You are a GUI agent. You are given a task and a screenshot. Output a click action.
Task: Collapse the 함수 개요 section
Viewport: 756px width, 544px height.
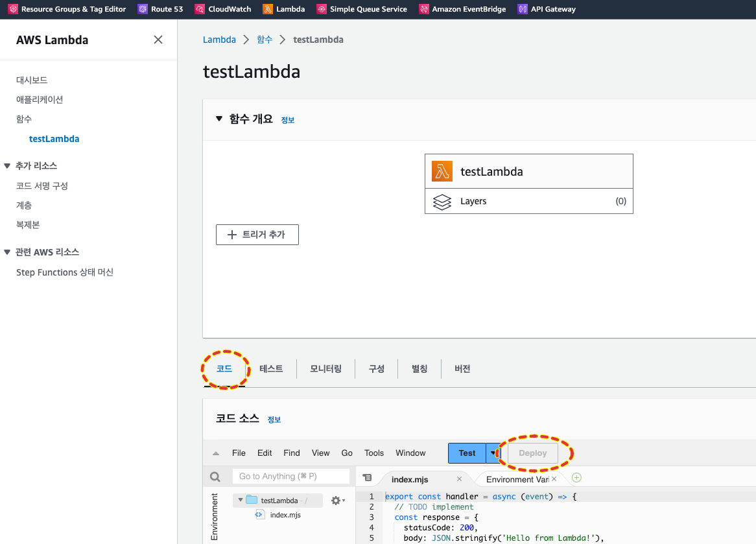tap(219, 119)
